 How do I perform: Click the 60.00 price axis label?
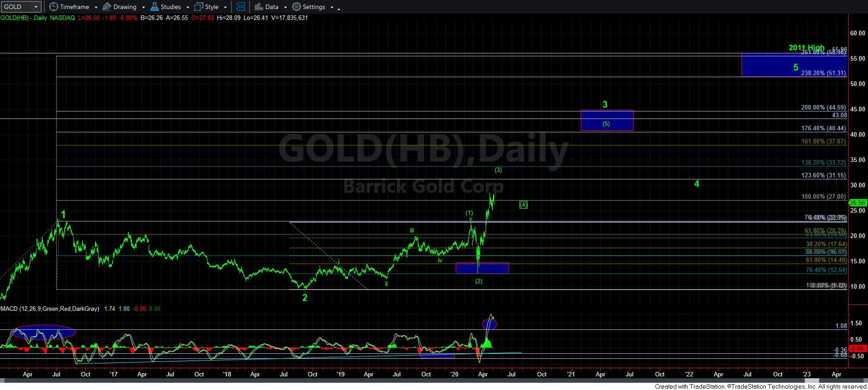(858, 33)
